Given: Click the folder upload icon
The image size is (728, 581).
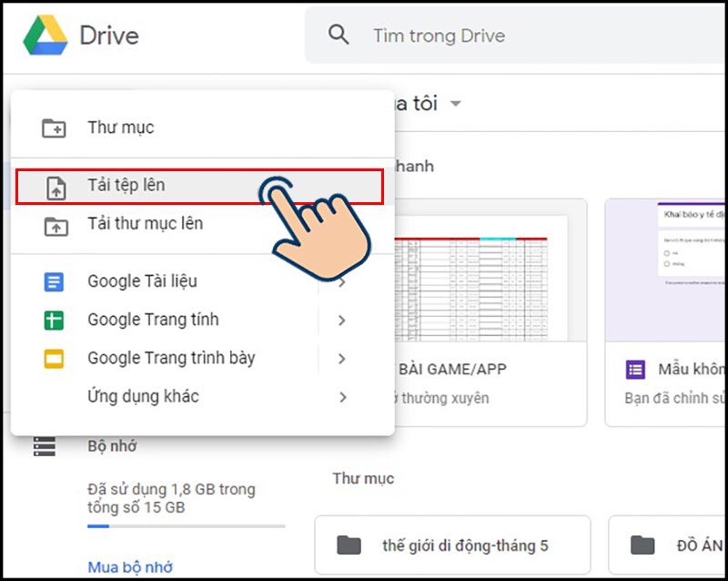Looking at the screenshot, I should tap(56, 227).
